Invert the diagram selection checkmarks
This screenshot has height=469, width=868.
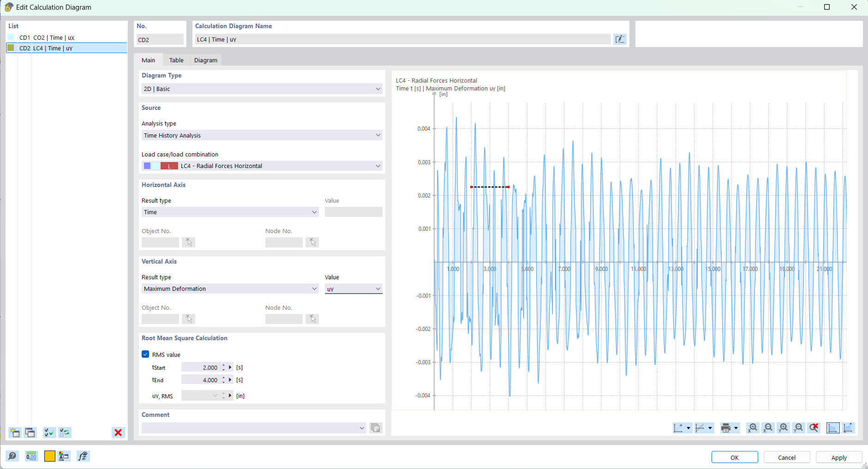pos(65,433)
